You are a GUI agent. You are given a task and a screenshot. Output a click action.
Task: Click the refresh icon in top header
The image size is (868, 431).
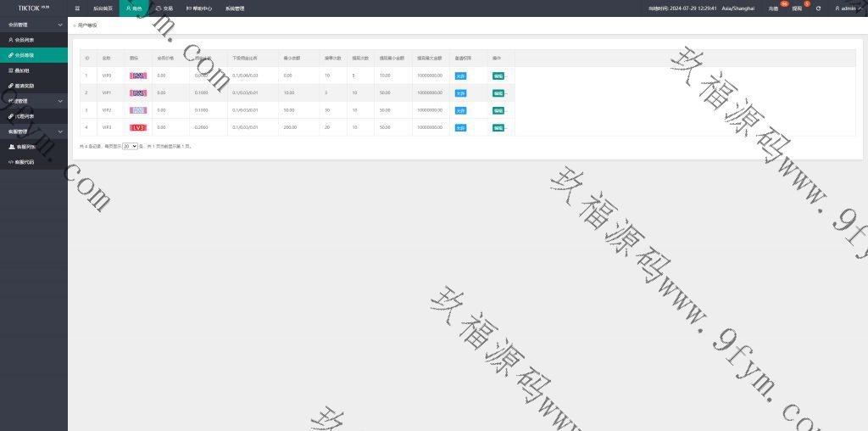(818, 8)
